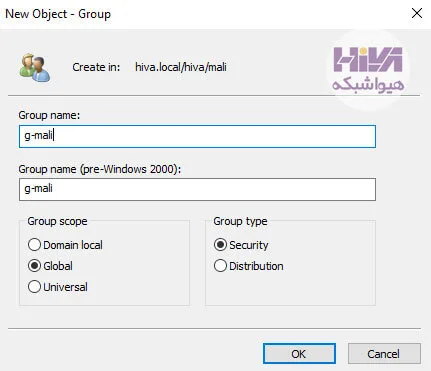
Task: Click the 'Group name:' label
Action: click(x=49, y=115)
